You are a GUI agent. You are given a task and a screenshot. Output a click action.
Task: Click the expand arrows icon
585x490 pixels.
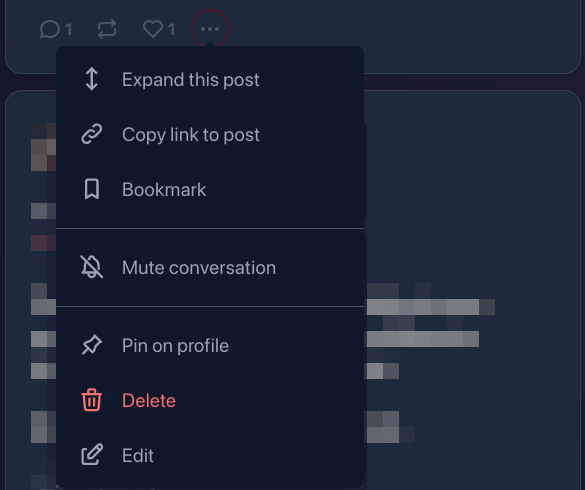pos(92,79)
